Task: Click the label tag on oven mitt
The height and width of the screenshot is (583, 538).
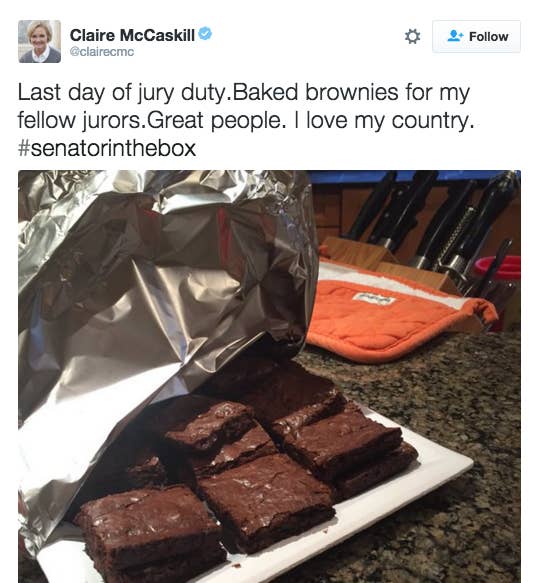Action: (373, 298)
